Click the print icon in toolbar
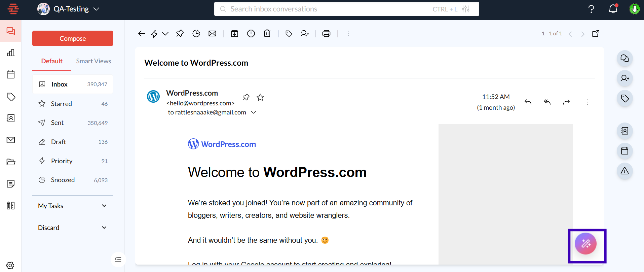 click(x=326, y=33)
